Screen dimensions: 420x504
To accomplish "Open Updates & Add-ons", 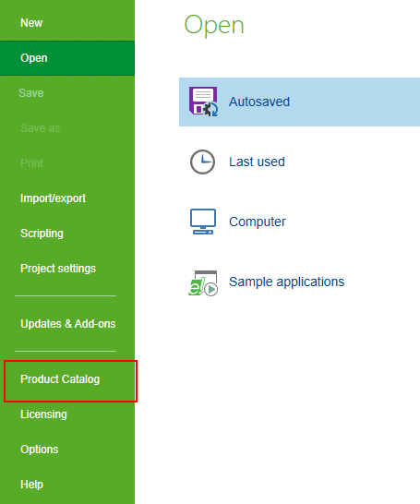I will point(68,324).
